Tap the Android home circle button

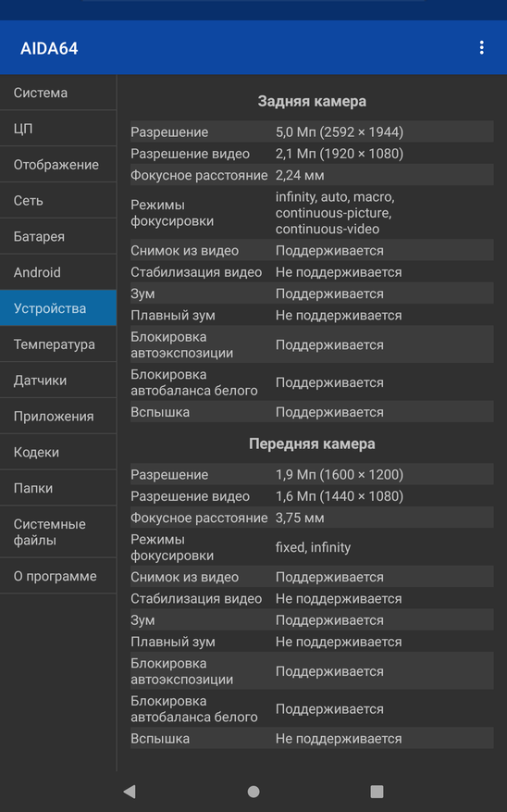click(253, 791)
